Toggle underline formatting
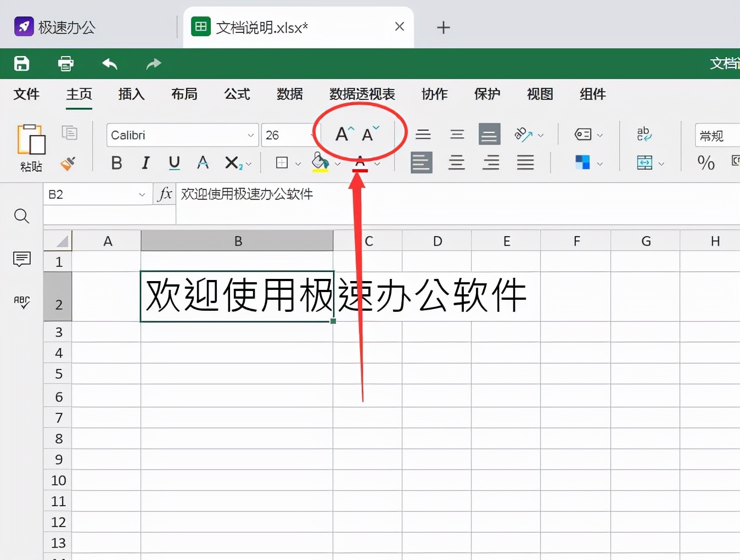Viewport: 740px width, 560px height. point(173,163)
